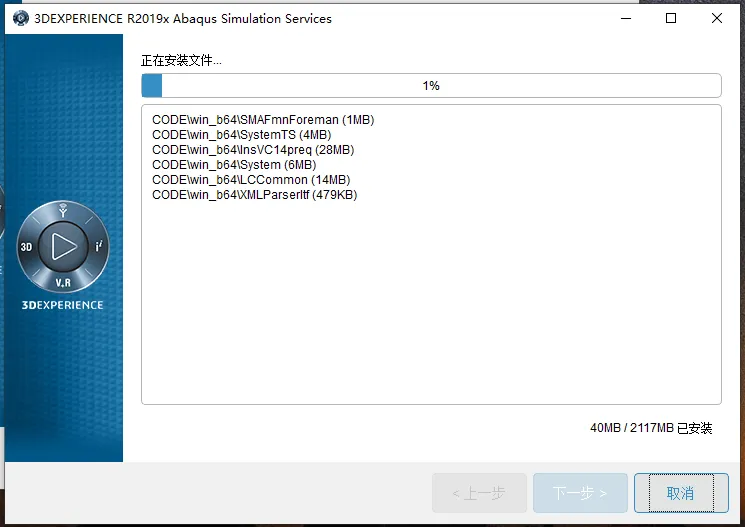745x527 pixels.
Task: Click the 40MB / 2117MB 已安装 status text
Action: [x=651, y=428]
